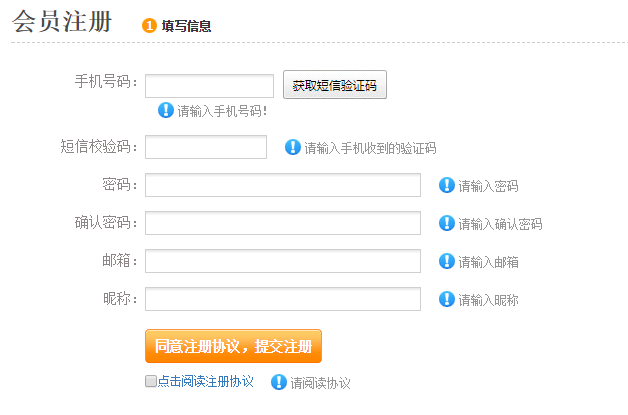Click the info icon beside 请输入邮箱
This screenshot has height=415, width=628.
(447, 261)
